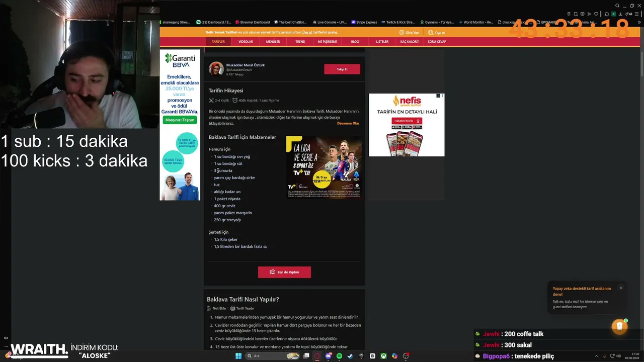Click HEMEN İNDİR in the nefis ad
Viewport: 644px width, 362px height.
(407, 121)
